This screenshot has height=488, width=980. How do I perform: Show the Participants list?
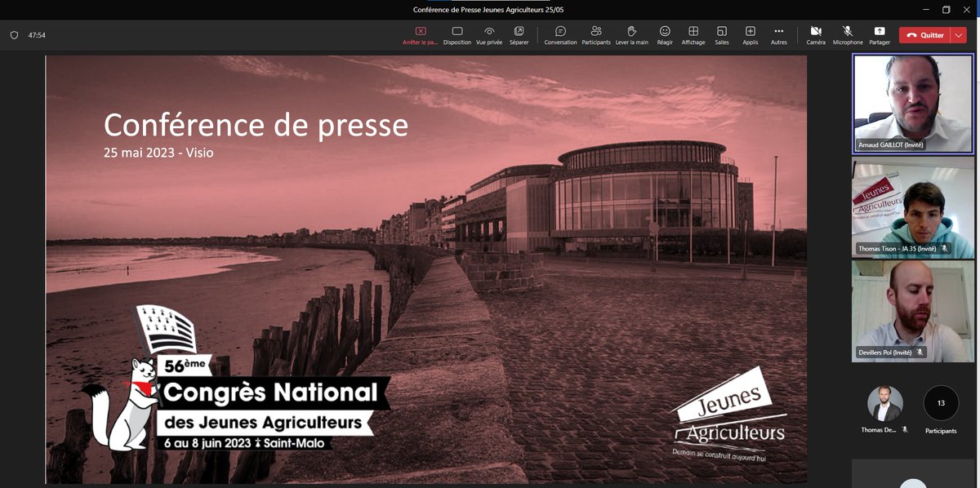[595, 34]
